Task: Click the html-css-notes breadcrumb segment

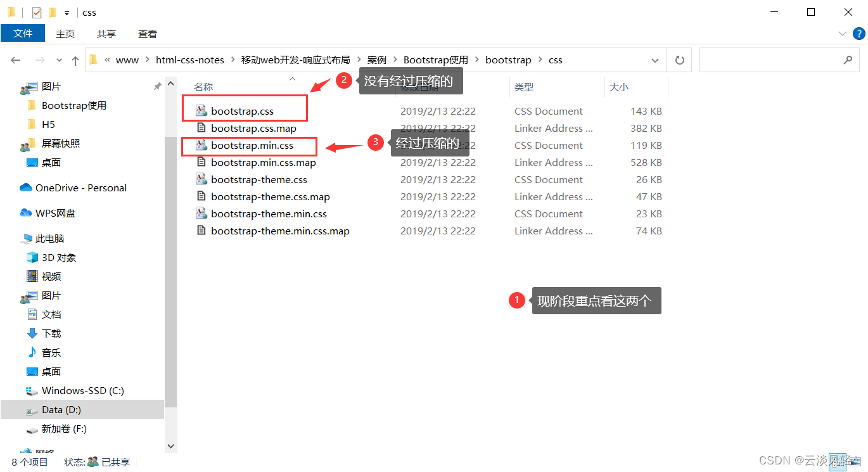Action: [x=190, y=60]
